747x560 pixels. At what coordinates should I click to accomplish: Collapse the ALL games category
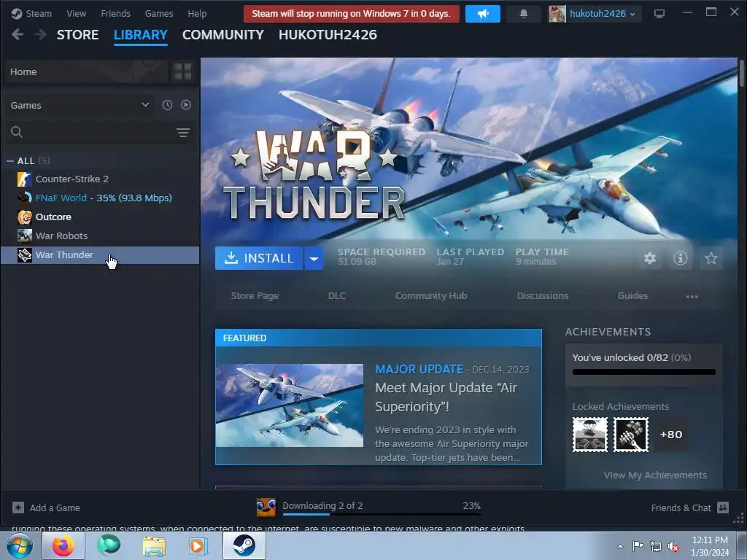[x=10, y=161]
